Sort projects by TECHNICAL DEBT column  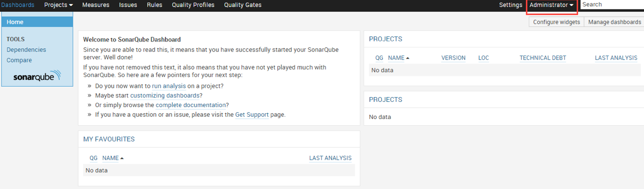pos(543,58)
